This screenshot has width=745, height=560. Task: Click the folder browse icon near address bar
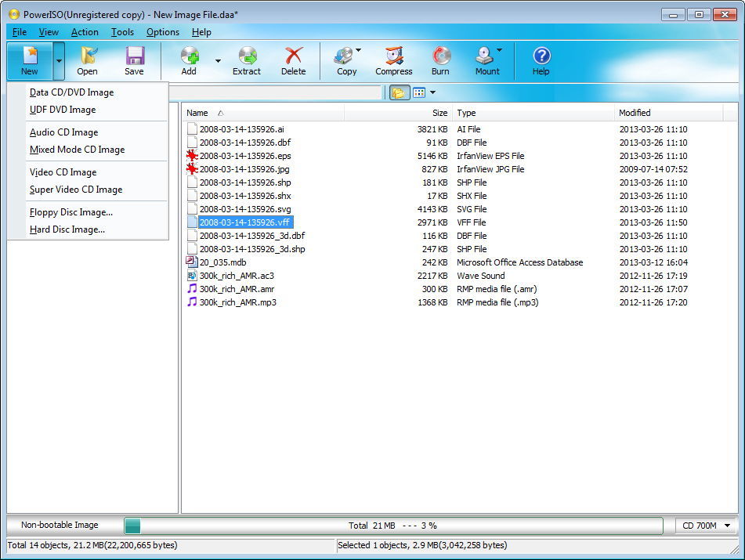click(x=398, y=92)
